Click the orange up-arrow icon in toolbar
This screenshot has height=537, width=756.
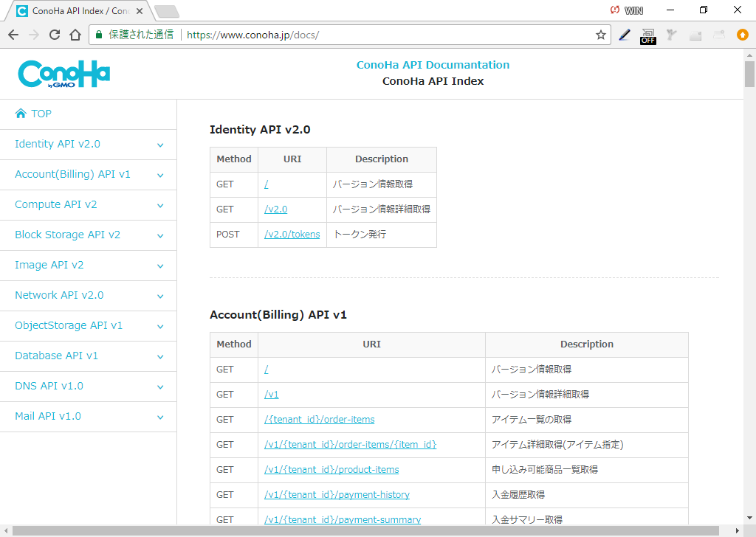pyautogui.click(x=743, y=35)
